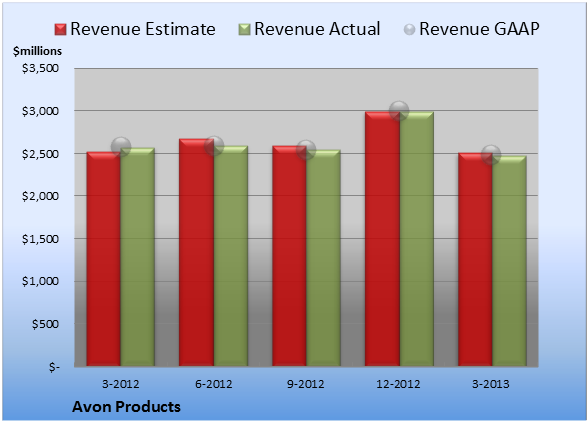Image resolution: width=588 pixels, height=422 pixels.
Task: Click the '6-2012' quarter label
Action: 214,384
